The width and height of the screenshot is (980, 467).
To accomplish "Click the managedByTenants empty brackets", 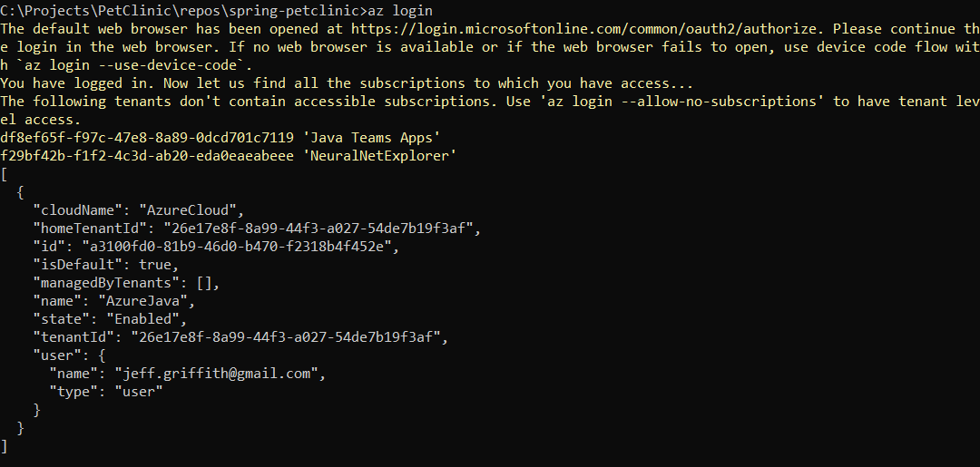I will click(204, 283).
